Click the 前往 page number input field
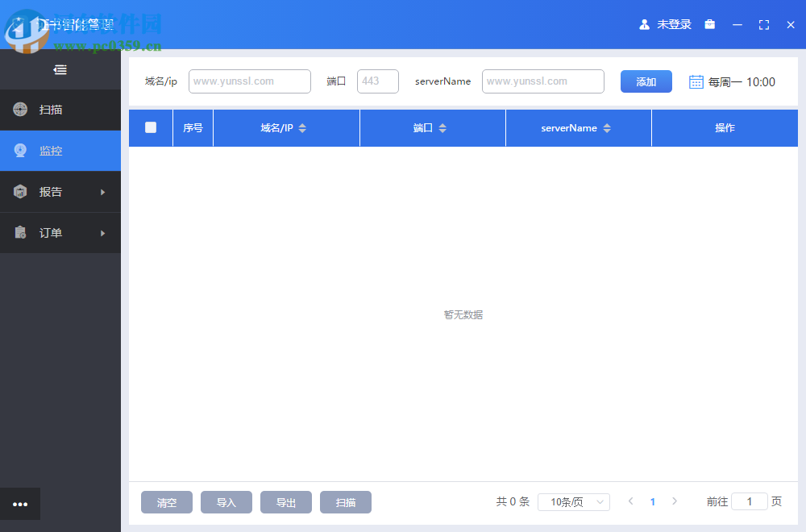 pos(749,501)
